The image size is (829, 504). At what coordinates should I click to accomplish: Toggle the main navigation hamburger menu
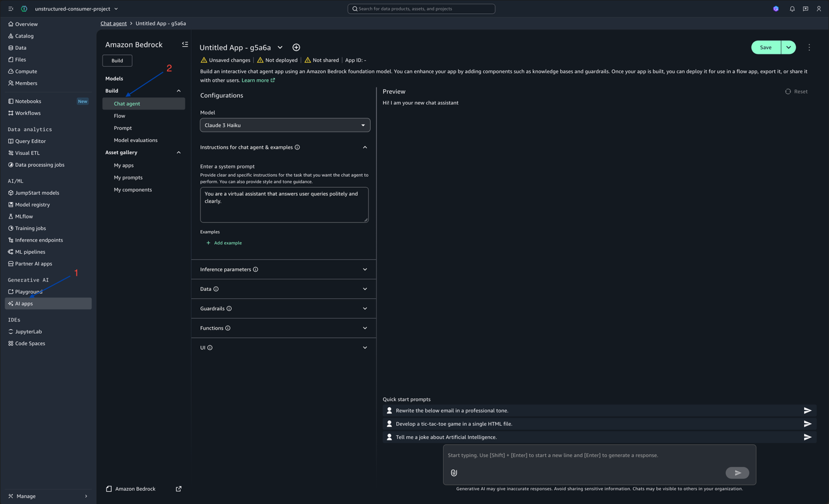pos(10,9)
